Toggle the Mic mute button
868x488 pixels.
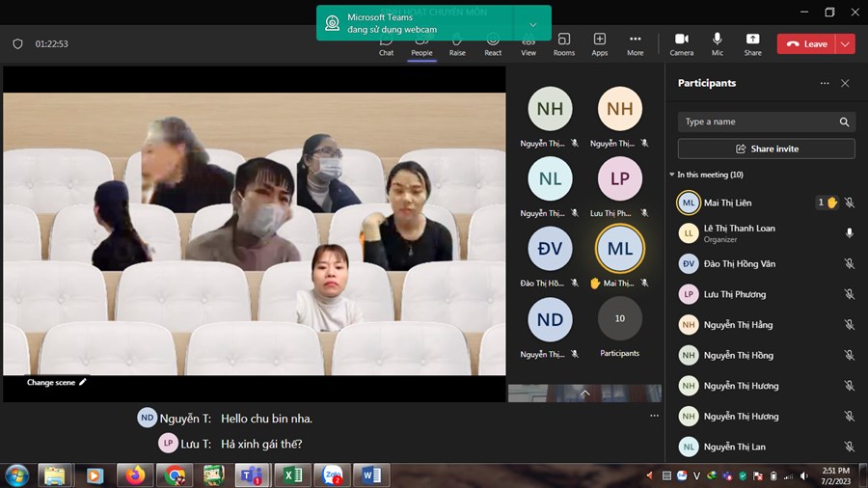(717, 43)
